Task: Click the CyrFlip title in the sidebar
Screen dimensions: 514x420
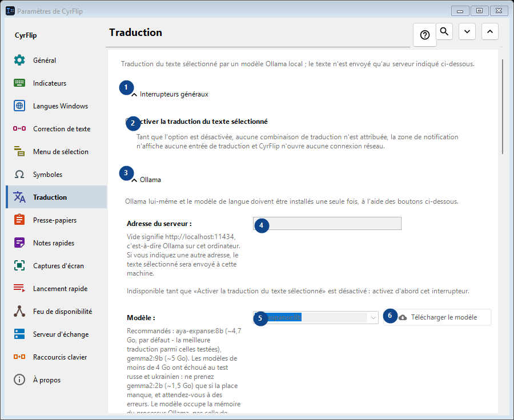Action: coord(26,35)
